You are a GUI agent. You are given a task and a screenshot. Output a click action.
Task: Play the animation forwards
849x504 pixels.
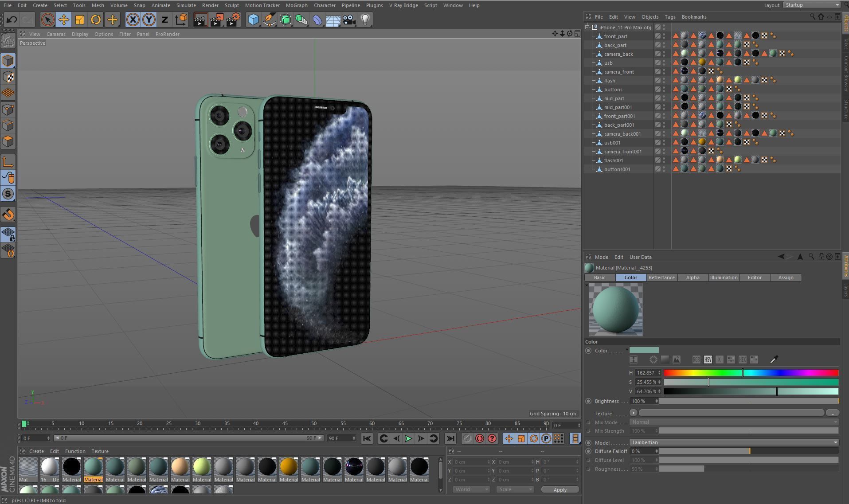tap(408, 438)
